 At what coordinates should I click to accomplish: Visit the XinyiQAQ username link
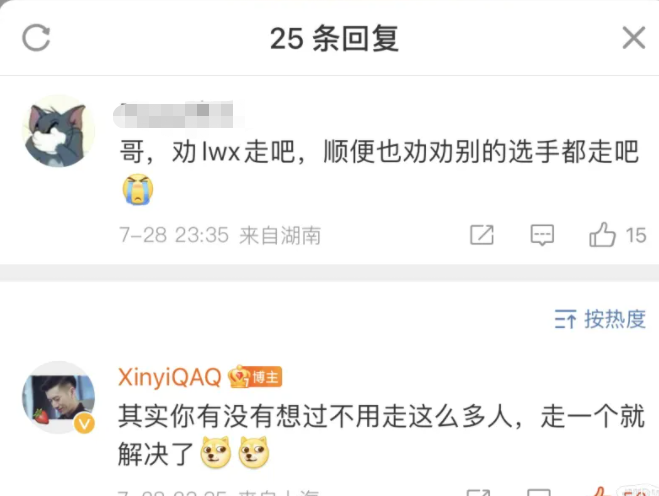point(169,377)
